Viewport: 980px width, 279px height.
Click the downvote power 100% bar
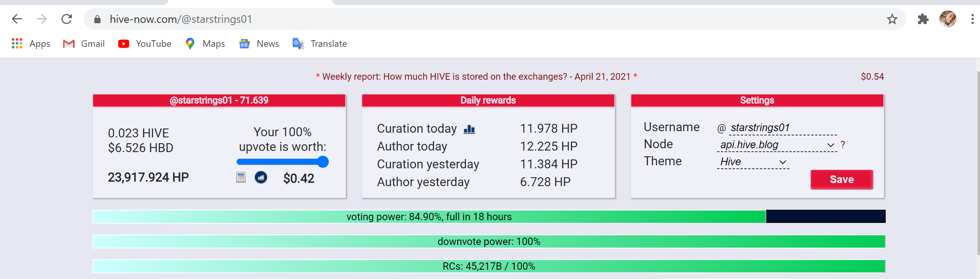(489, 241)
